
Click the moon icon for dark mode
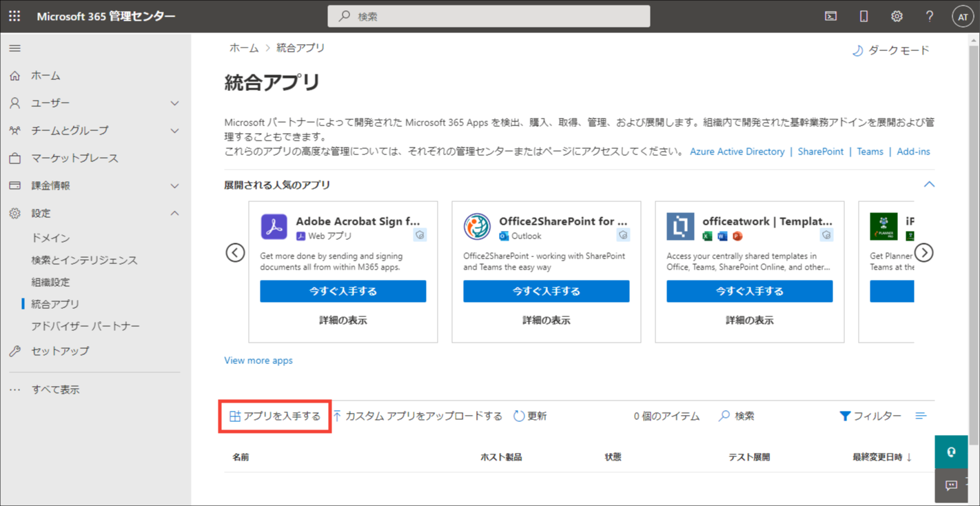857,50
